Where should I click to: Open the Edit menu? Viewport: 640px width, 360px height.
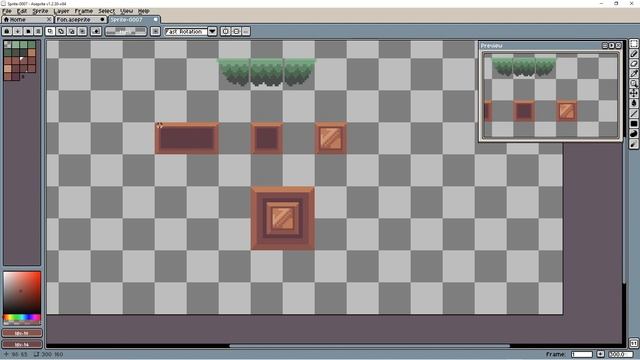point(22,11)
